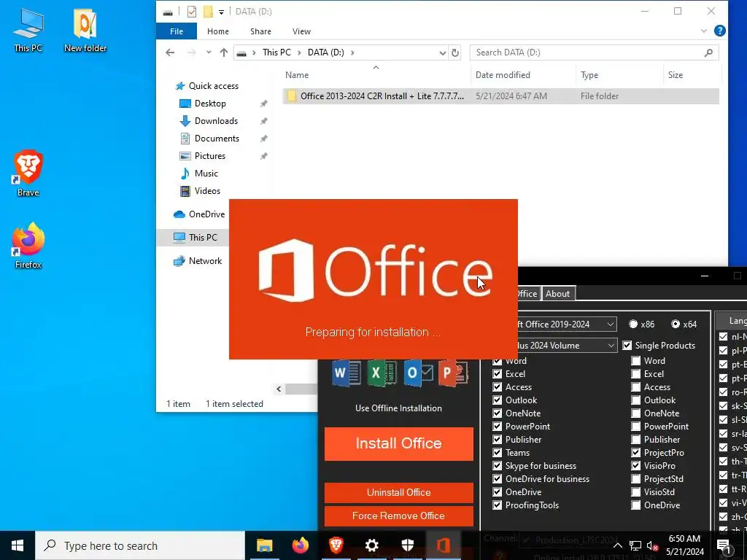Switch to the View ribbon tab
This screenshot has width=747, height=560.
[301, 31]
